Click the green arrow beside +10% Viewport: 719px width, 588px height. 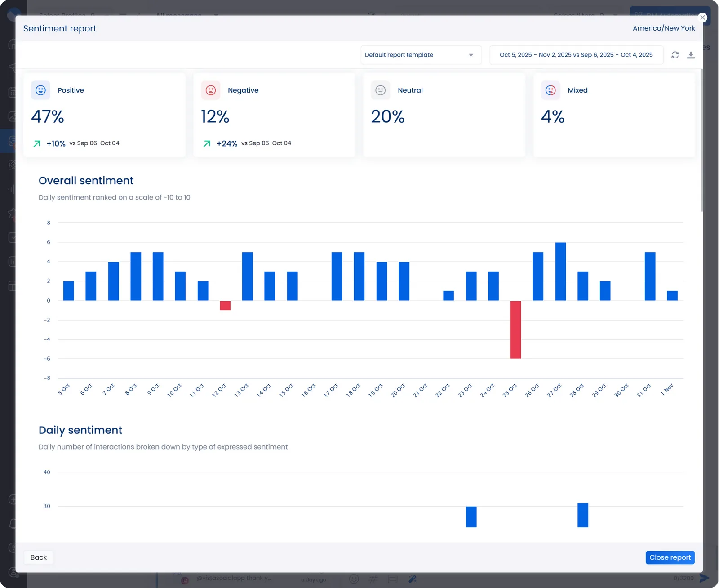[37, 143]
